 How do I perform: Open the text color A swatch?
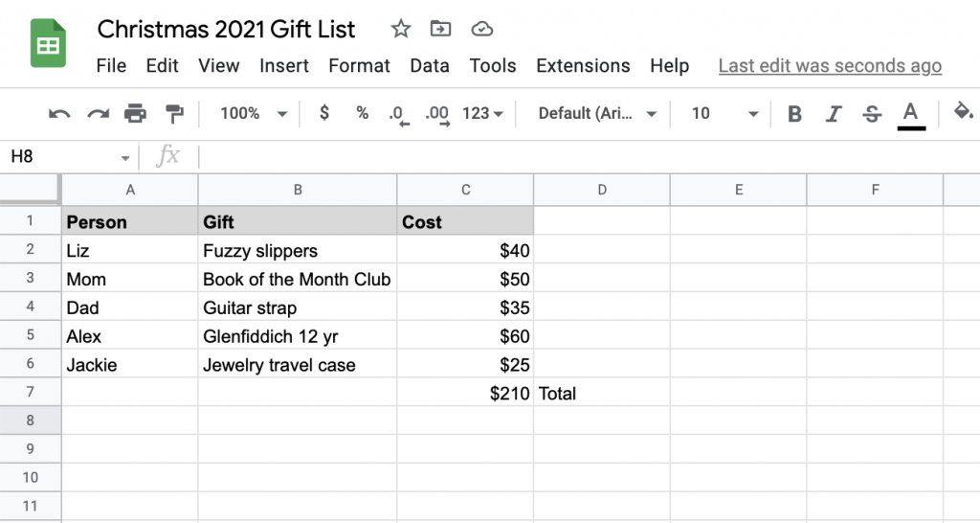[911, 115]
